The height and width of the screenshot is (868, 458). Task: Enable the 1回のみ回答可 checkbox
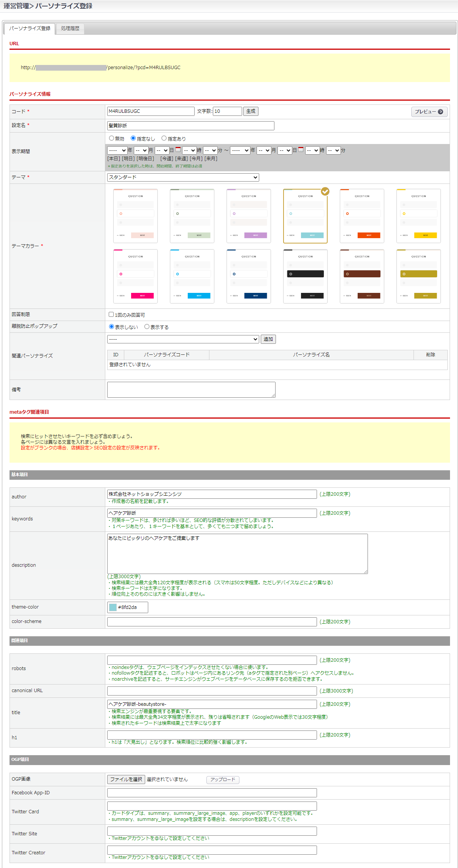111,315
